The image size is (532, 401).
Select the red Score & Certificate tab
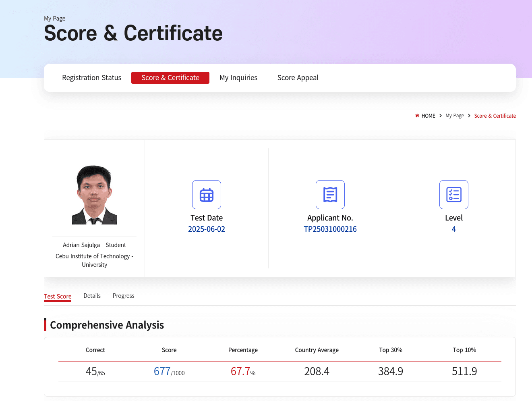(170, 78)
